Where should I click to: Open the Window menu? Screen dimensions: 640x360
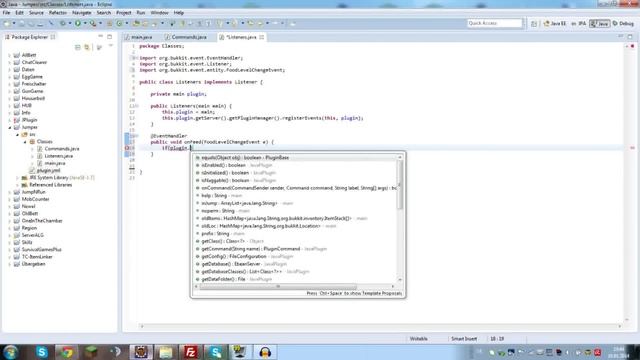point(159,13)
